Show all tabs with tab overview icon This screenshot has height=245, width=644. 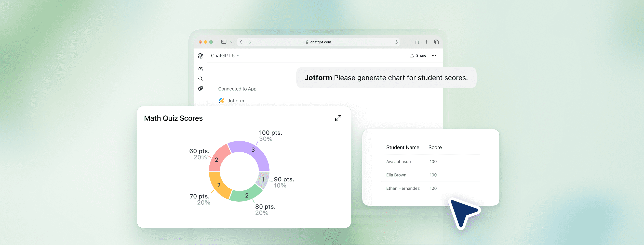436,42
